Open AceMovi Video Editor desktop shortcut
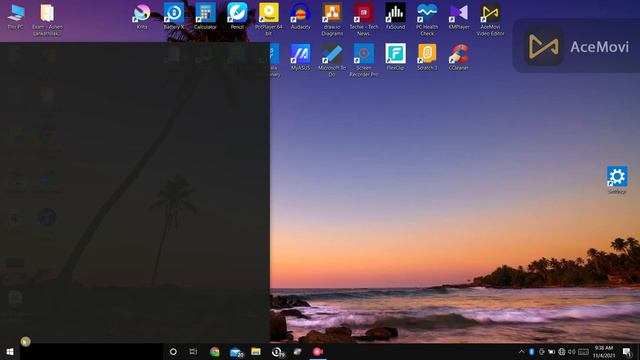Viewport: 640px width, 360px height. (x=490, y=19)
